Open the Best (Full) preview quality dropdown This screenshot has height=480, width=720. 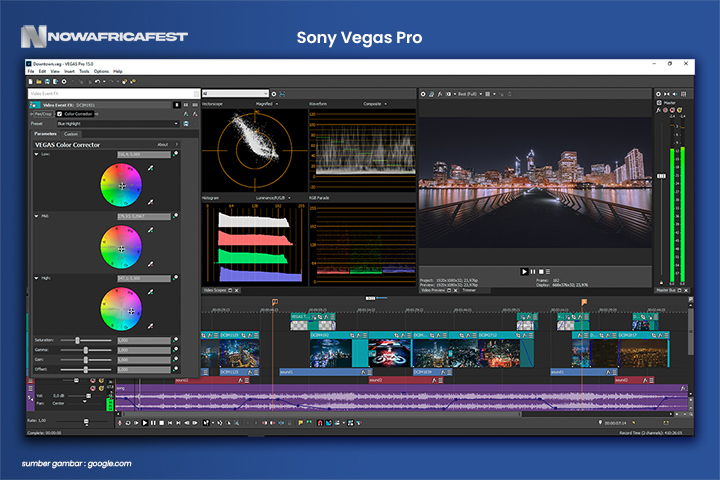470,94
